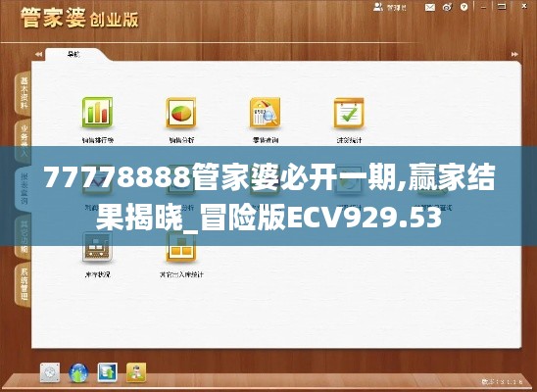Open the pie chart 销售分析 icon
537x392 pixels.
click(x=181, y=113)
